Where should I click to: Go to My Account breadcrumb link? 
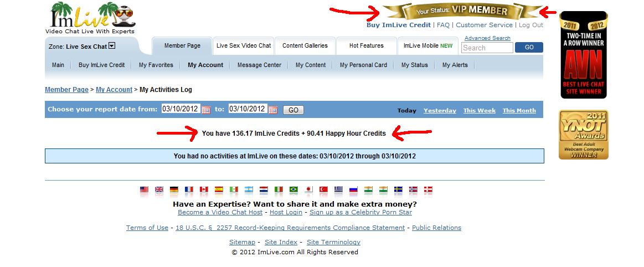[114, 90]
